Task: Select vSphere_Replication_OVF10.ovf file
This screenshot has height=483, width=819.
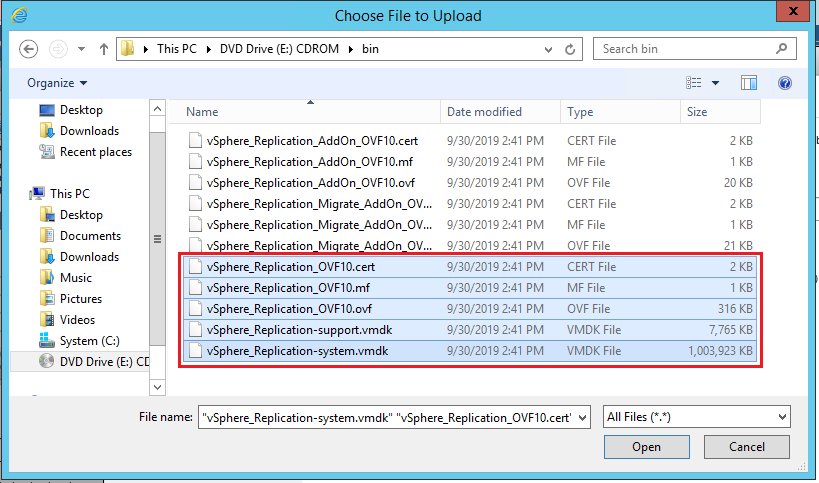Action: [470, 309]
